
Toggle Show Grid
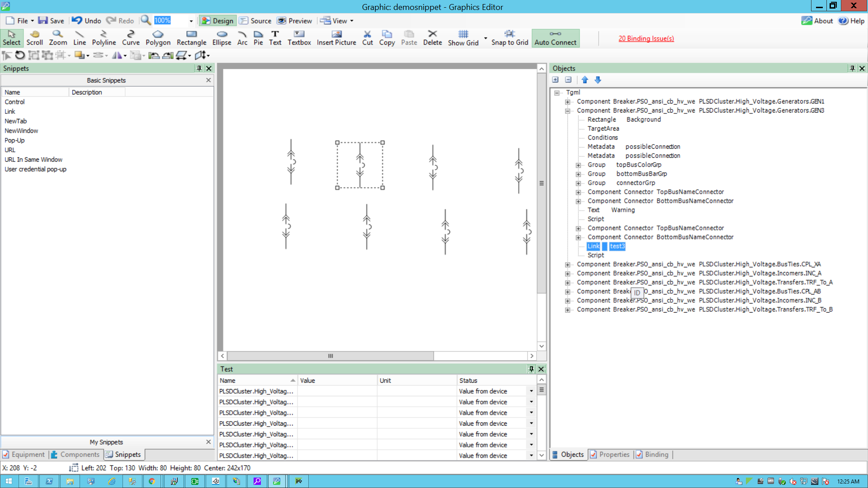[x=463, y=38]
